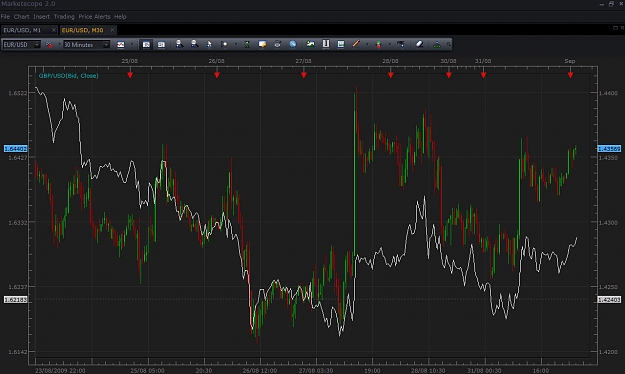Click the add label comment icon
This screenshot has height=374, width=625.
[262, 45]
